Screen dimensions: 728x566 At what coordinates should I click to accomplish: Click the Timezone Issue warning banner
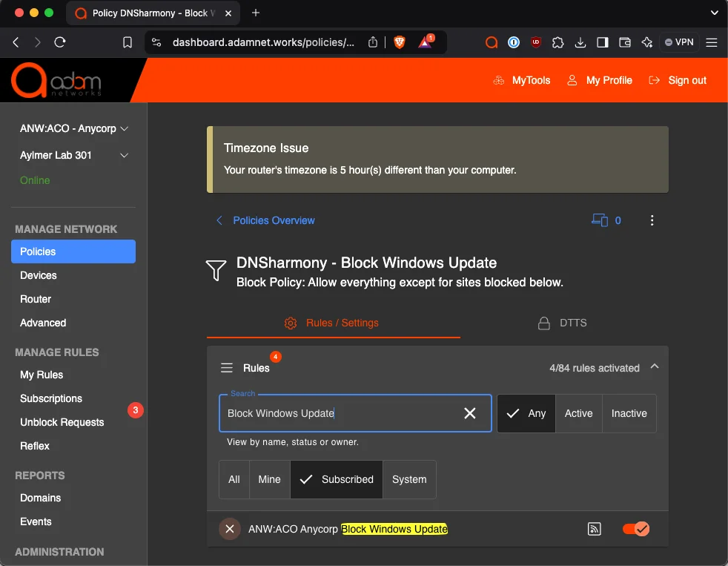(437, 159)
